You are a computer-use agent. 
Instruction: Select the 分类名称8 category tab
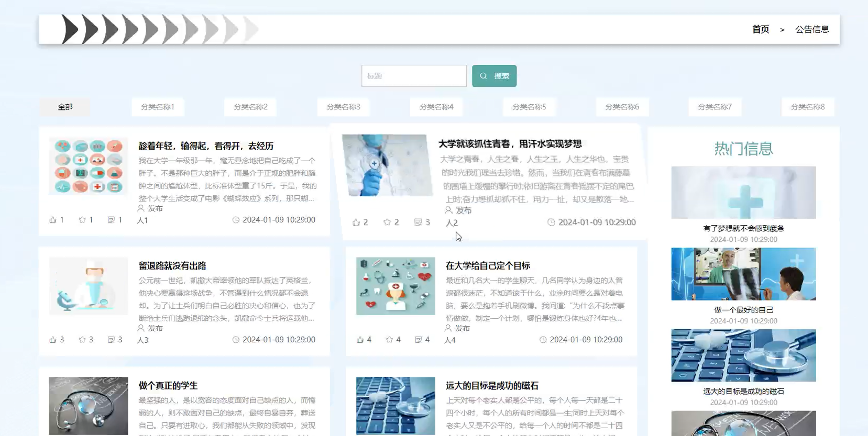point(807,107)
